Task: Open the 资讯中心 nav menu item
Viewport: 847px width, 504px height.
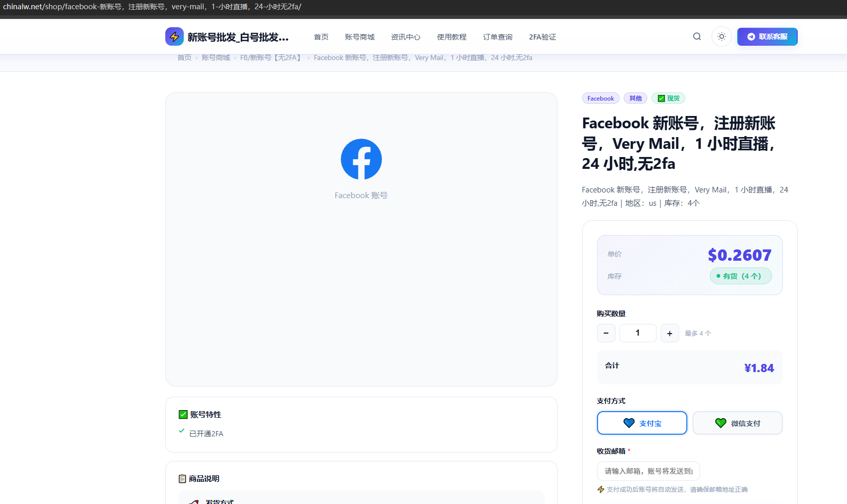Action: (x=406, y=37)
